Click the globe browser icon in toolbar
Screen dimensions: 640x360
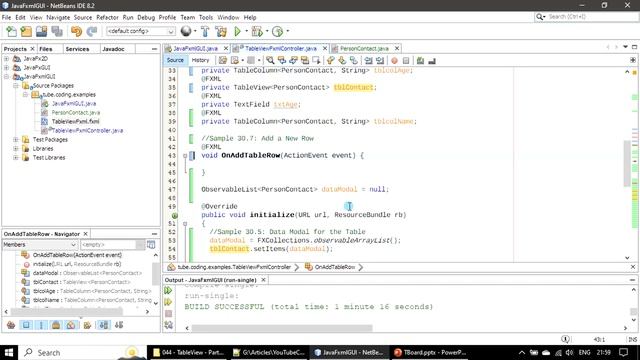click(186, 31)
